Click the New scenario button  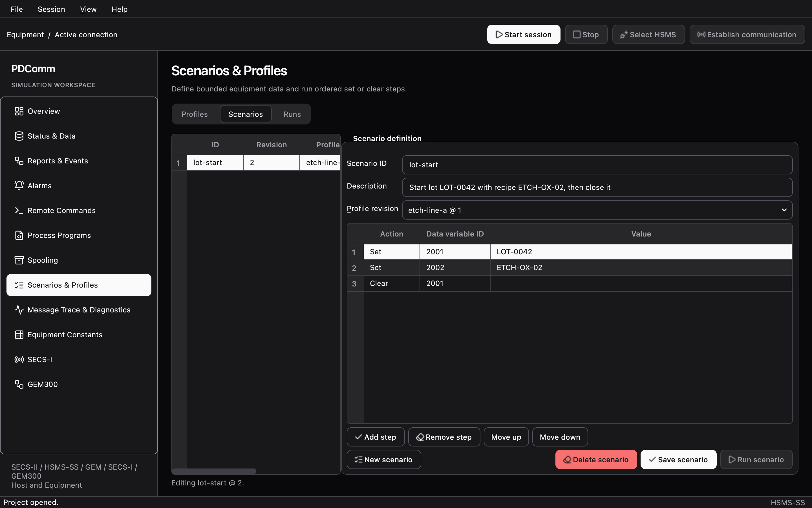383,459
